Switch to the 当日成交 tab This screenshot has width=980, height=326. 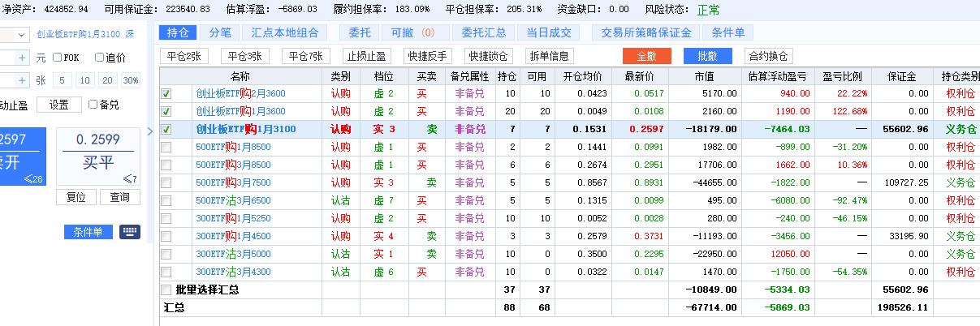pos(548,32)
